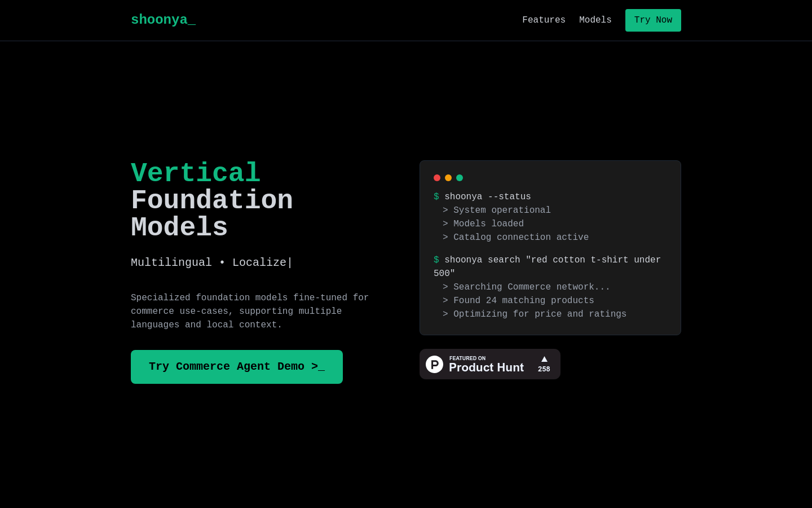Viewport: 812px width, 508px height.
Task: Click the green terminal window dot
Action: 460,178
